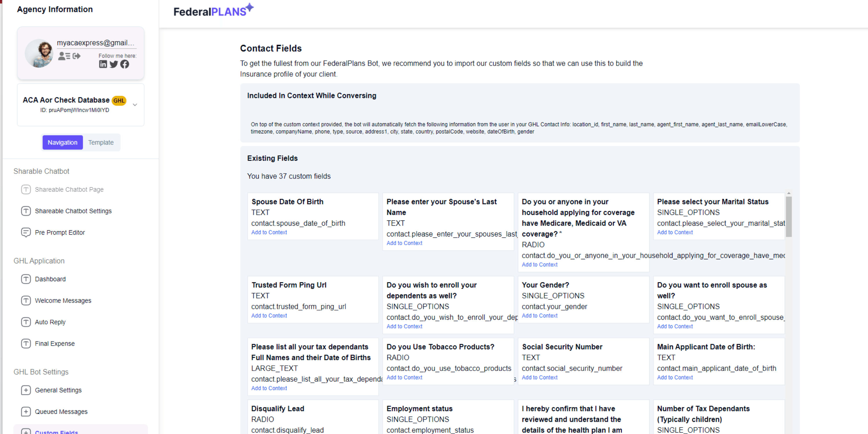Image resolution: width=868 pixels, height=434 pixels.
Task: Click the Pre Prompt Editor chat icon
Action: coord(26,233)
